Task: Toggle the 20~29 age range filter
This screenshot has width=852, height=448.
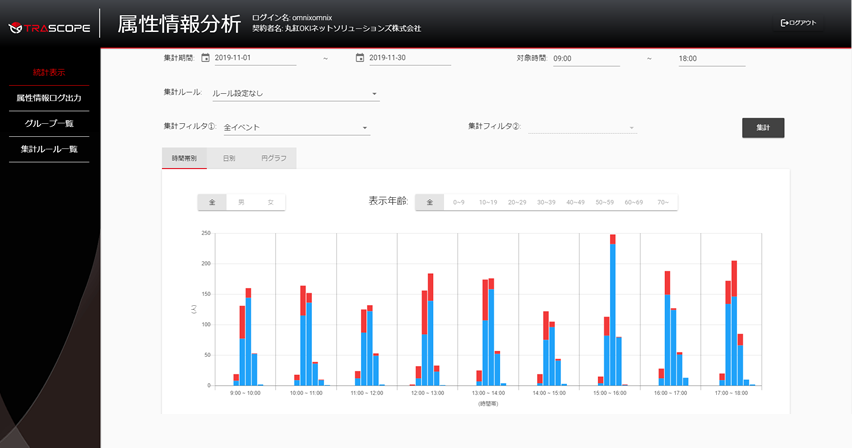Action: tap(517, 202)
